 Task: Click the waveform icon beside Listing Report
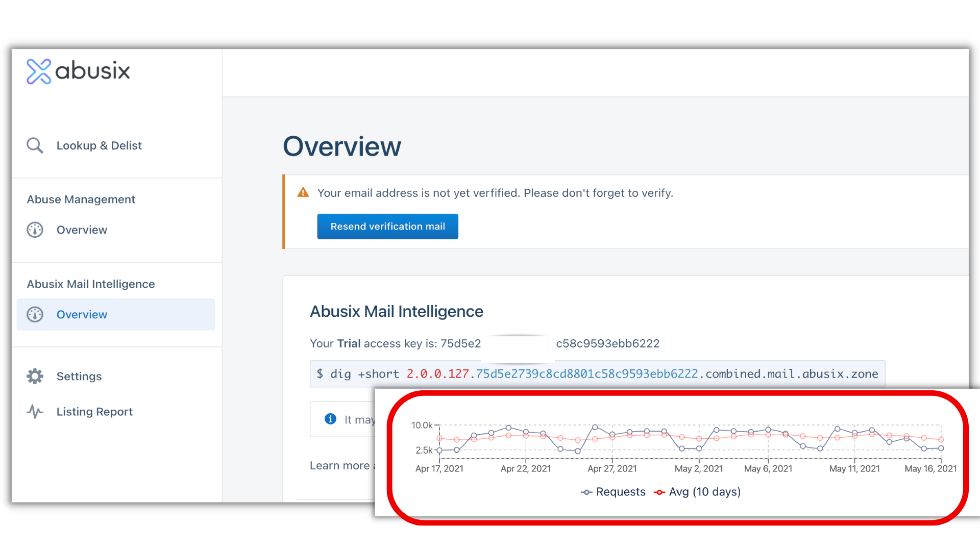(x=34, y=411)
